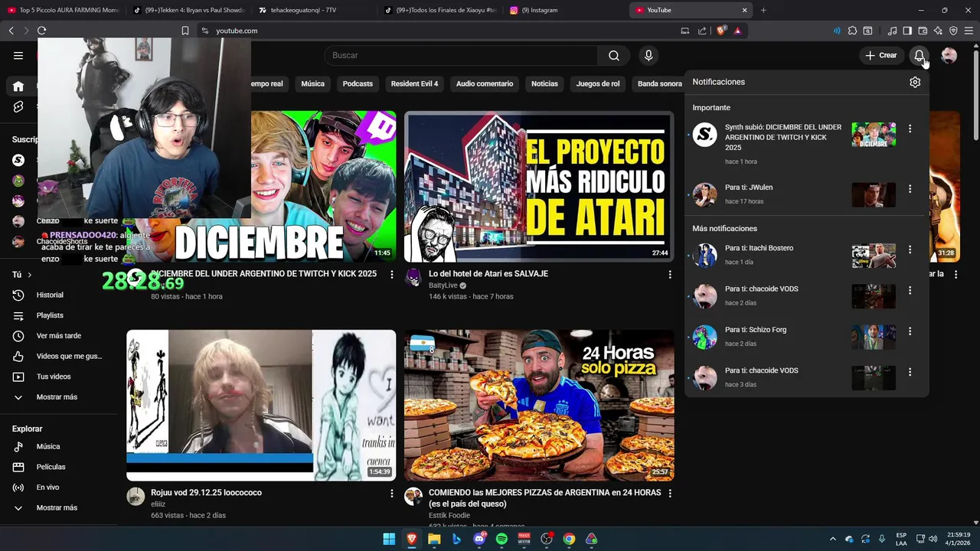Screen dimensions: 980x551
Task: Click the notifications bell icon
Action: click(x=919, y=55)
